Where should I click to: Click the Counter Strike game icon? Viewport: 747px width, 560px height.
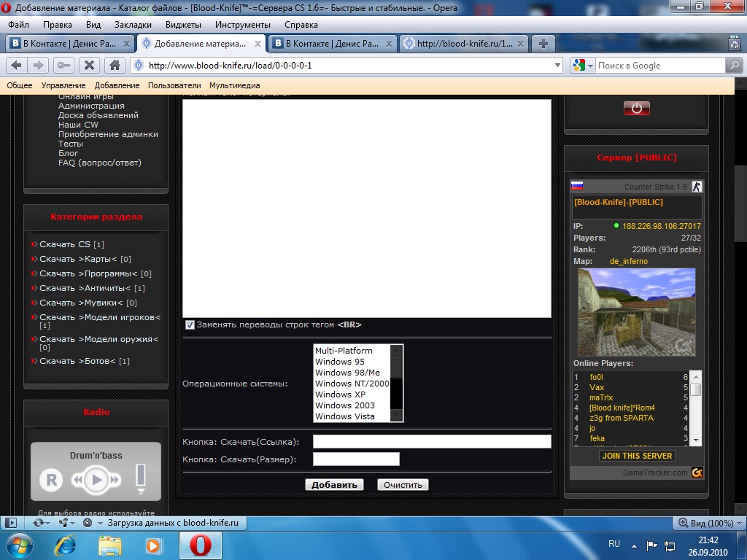(x=697, y=187)
